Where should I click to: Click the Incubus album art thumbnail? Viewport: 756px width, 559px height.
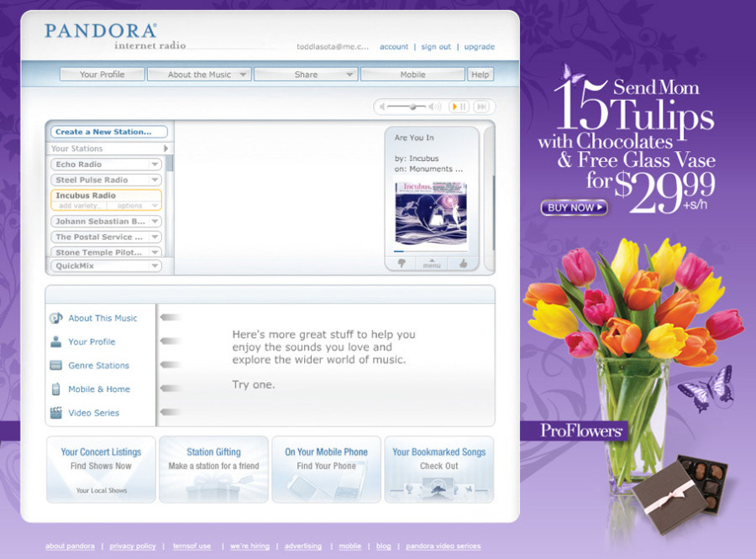[431, 213]
